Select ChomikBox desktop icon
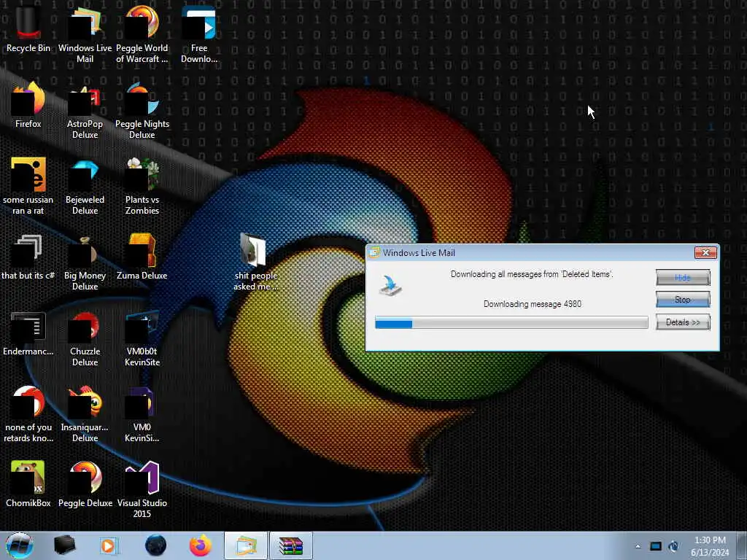747x560 pixels. pyautogui.click(x=28, y=484)
